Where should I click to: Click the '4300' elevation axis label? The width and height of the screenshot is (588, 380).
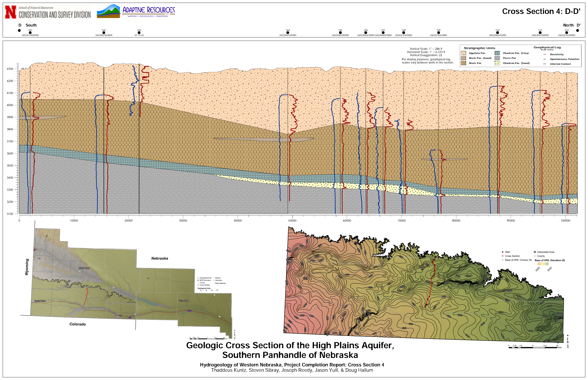[10, 69]
